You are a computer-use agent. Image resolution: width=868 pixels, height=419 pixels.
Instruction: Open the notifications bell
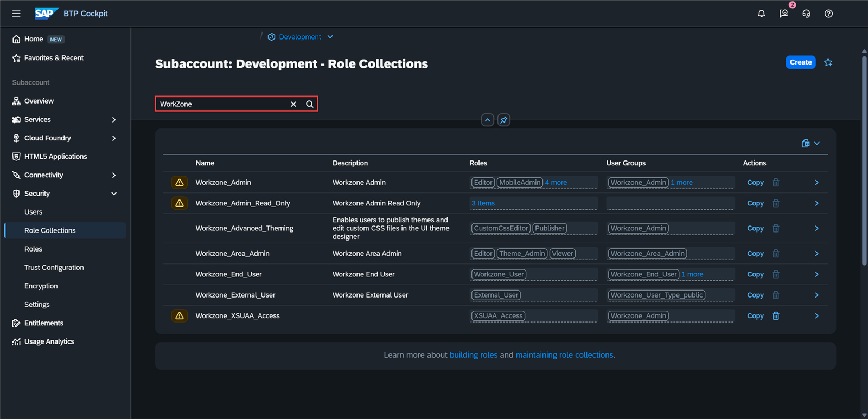pos(762,14)
